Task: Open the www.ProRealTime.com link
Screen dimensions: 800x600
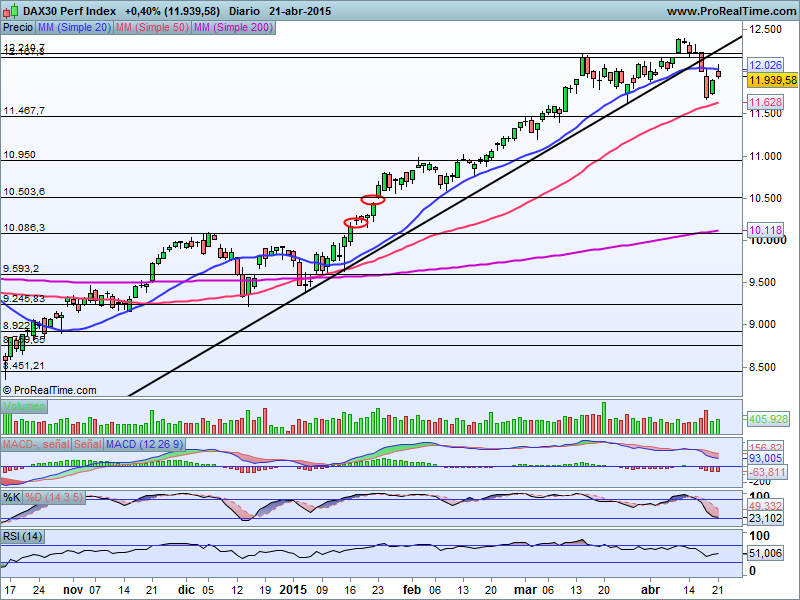Action: [x=732, y=11]
